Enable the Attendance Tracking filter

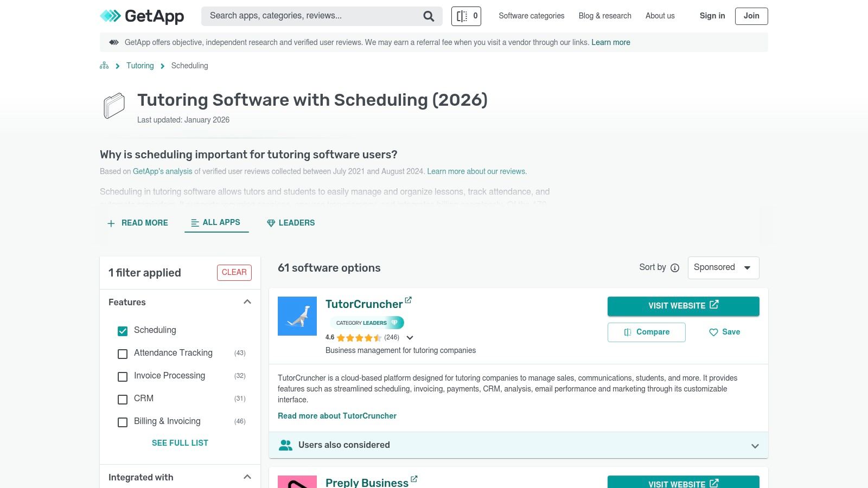[122, 354]
